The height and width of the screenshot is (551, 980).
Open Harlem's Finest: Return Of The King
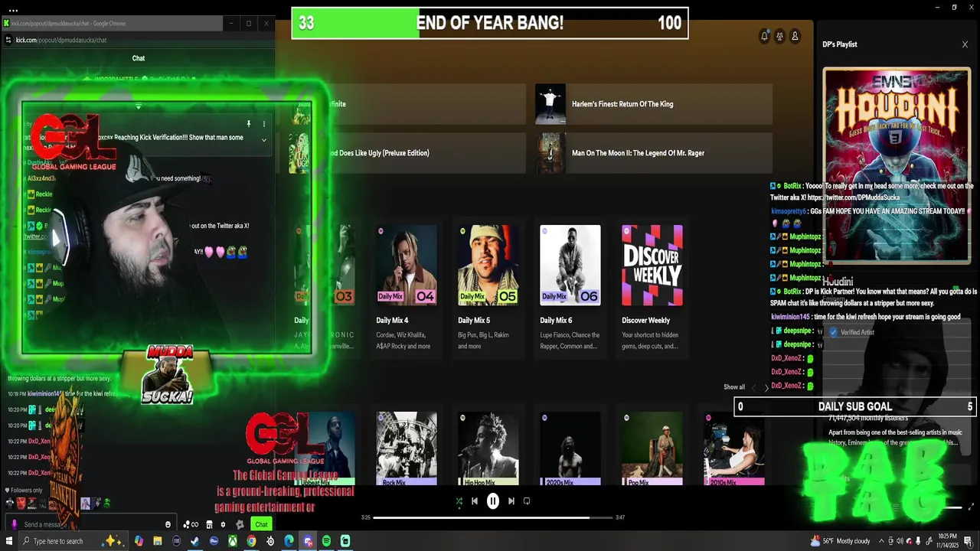pyautogui.click(x=654, y=104)
